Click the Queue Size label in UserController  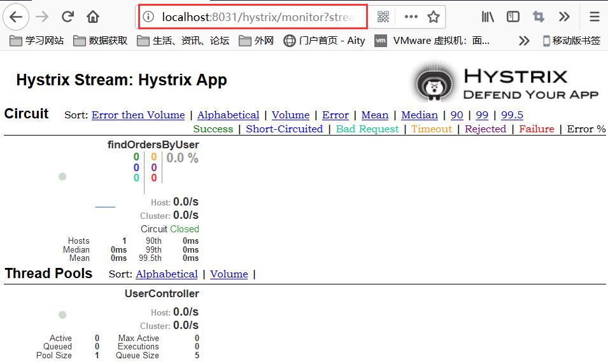(x=138, y=356)
